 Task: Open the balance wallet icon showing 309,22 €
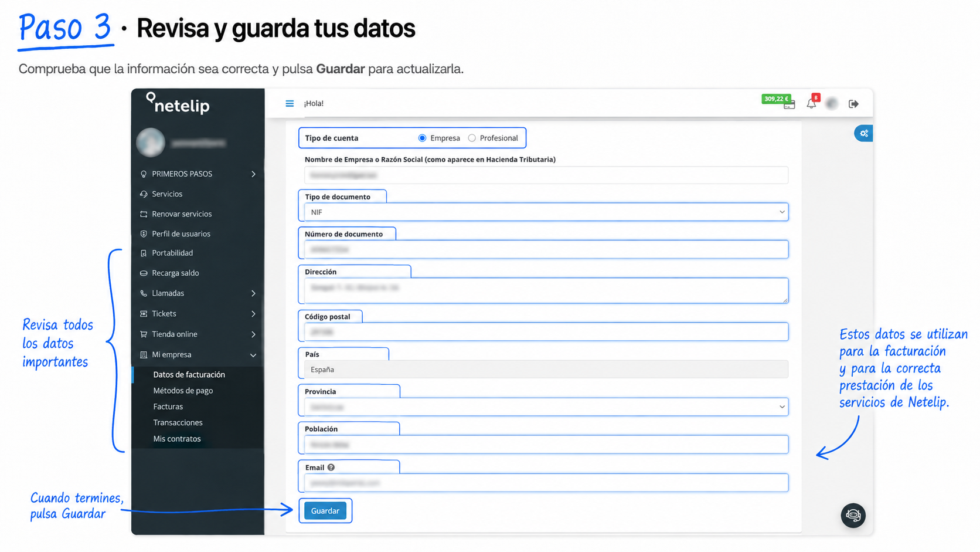coord(790,105)
